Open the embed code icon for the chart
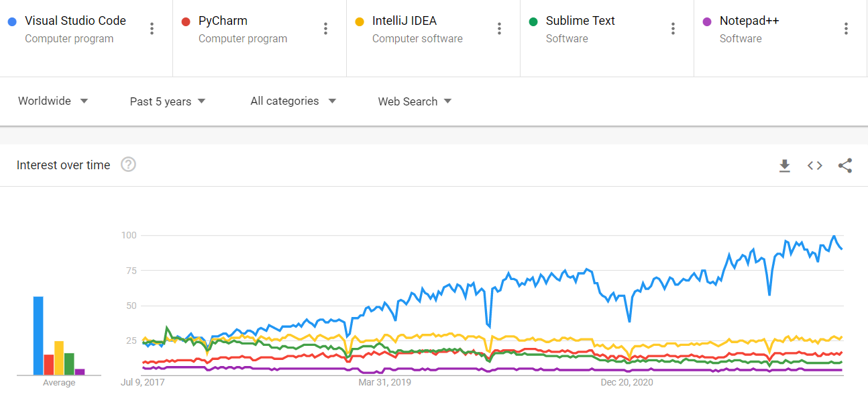Screen dimensions: 868x409 tap(815, 165)
